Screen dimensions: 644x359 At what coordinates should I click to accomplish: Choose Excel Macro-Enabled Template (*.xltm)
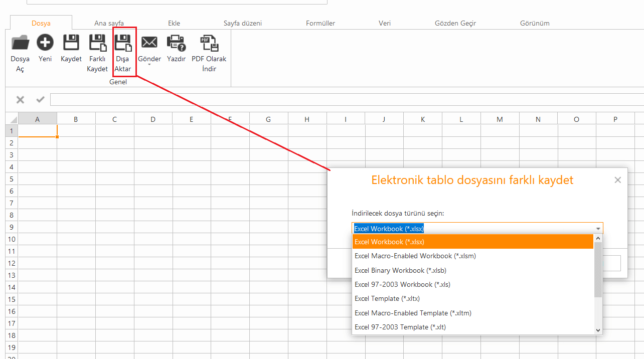(x=472, y=313)
